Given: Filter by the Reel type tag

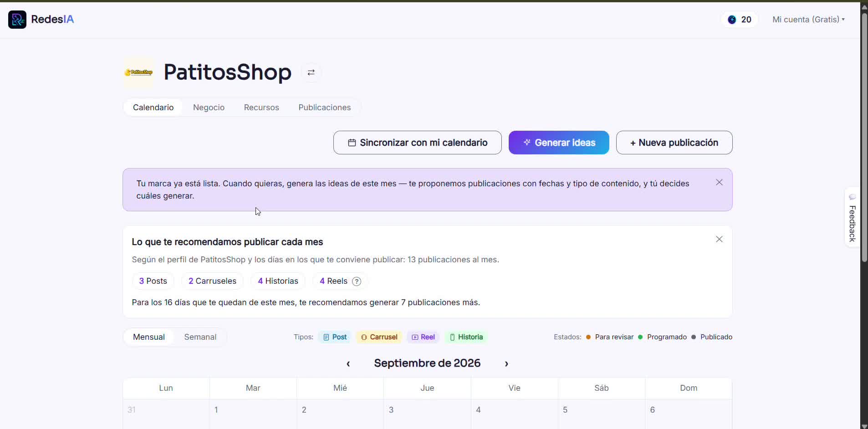Looking at the screenshot, I should [423, 337].
